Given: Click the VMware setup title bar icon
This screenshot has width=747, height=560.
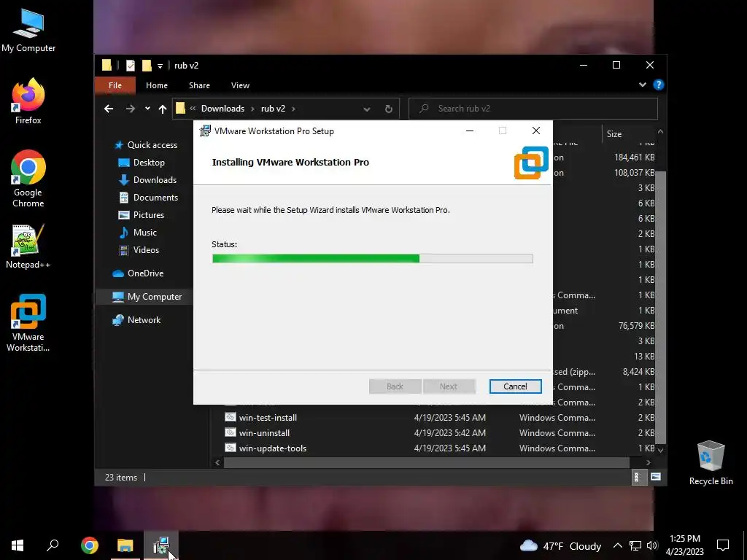Looking at the screenshot, I should point(205,131).
